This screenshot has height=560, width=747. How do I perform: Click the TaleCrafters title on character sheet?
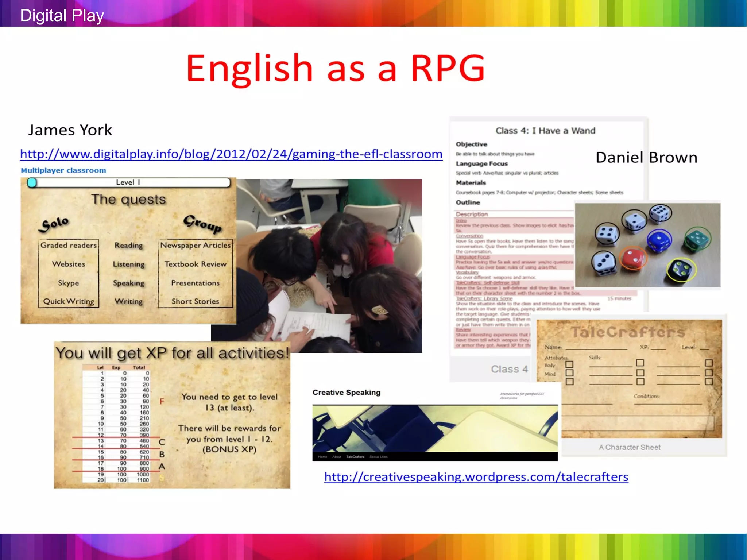(x=628, y=332)
